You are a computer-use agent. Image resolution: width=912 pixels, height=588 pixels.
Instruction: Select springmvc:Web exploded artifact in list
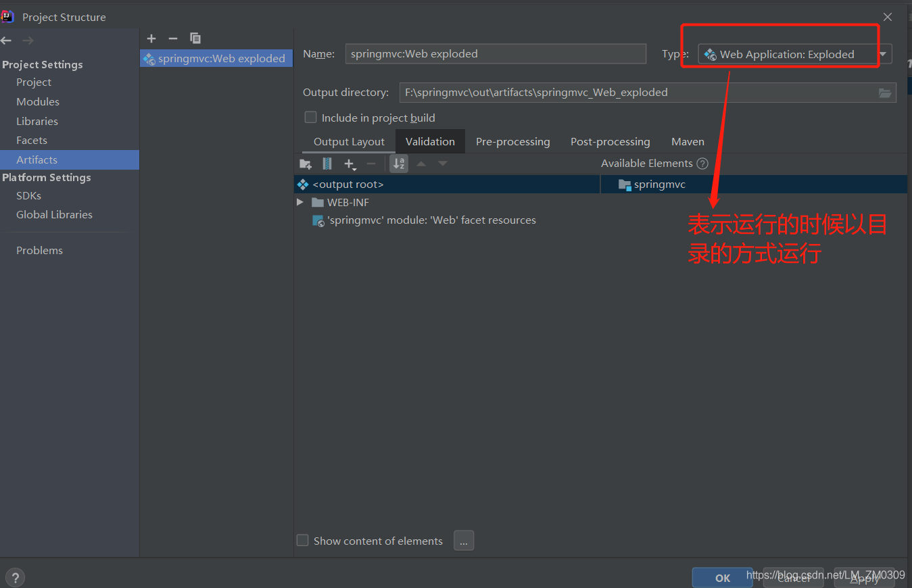pos(216,58)
